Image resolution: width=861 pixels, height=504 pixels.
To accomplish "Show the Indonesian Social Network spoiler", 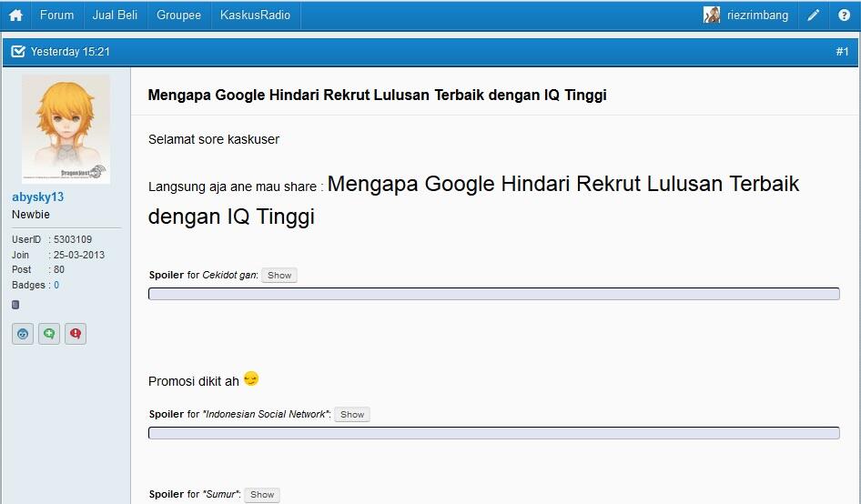I will click(352, 415).
